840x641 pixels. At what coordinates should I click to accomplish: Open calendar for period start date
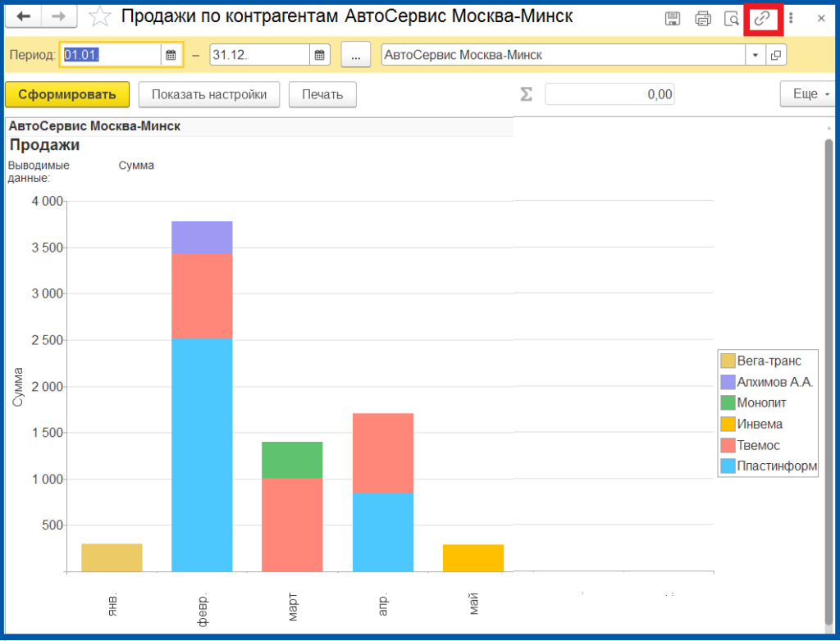pyautogui.click(x=171, y=55)
